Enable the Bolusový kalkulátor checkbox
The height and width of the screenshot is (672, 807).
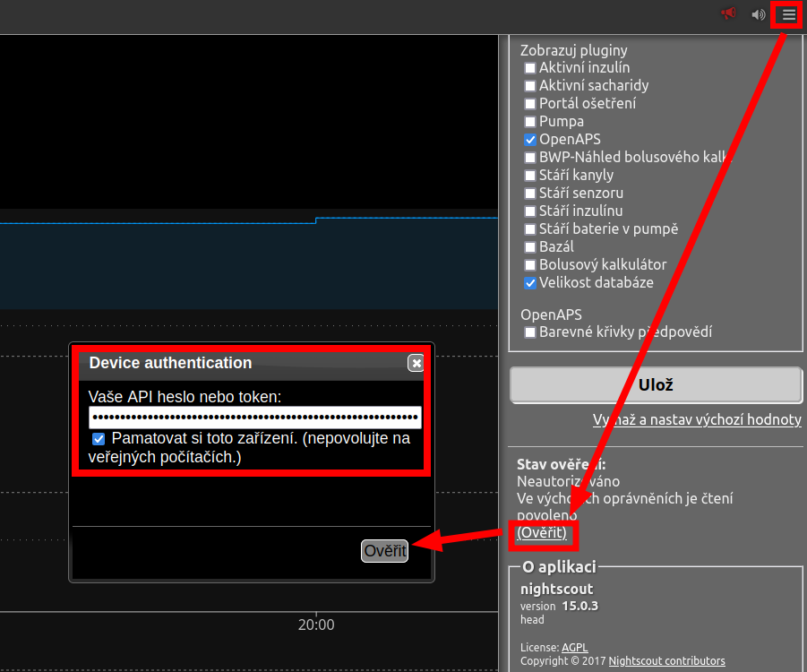(530, 265)
